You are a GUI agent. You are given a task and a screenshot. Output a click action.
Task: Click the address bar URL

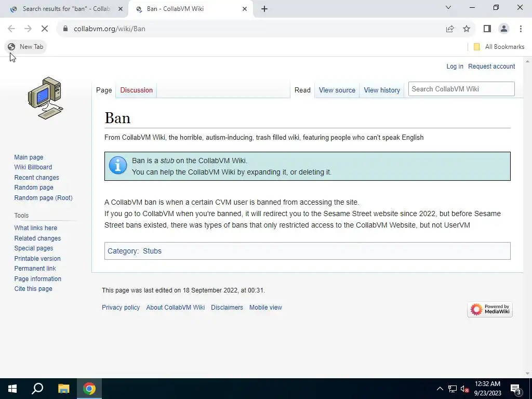(x=109, y=29)
